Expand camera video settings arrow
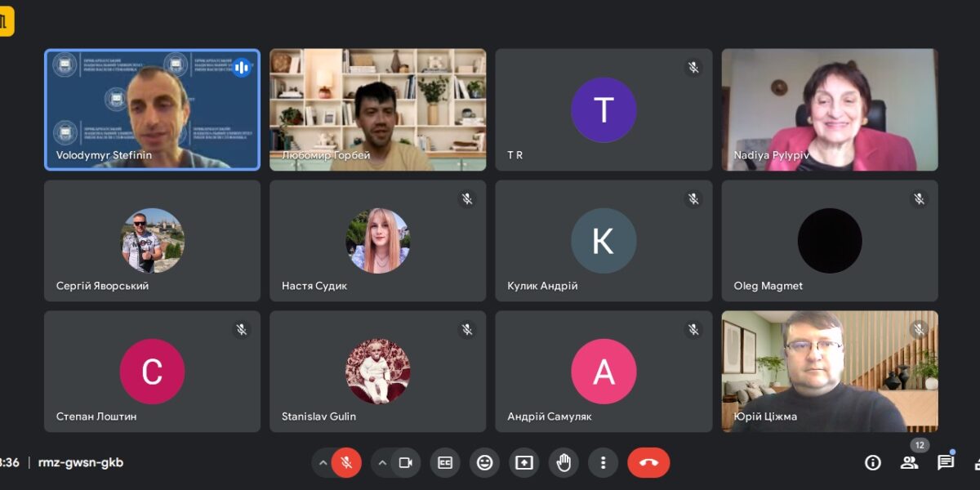The width and height of the screenshot is (980, 490). [382, 463]
